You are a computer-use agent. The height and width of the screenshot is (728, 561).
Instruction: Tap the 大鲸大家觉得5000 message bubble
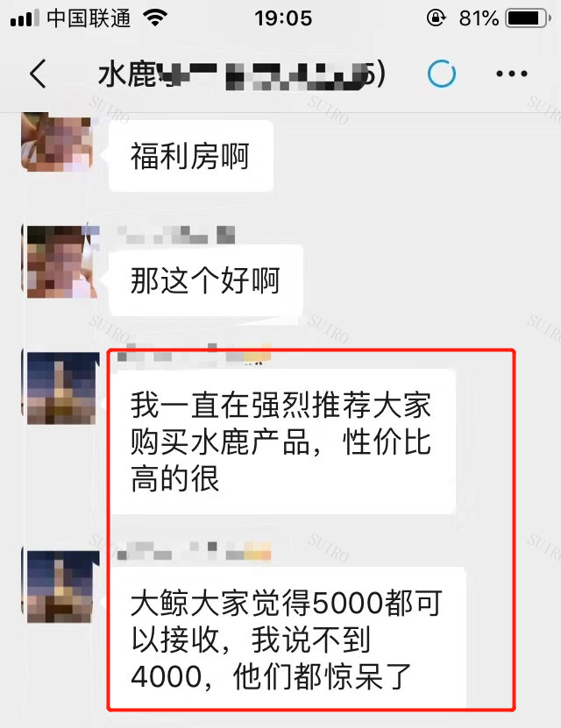[288, 639]
